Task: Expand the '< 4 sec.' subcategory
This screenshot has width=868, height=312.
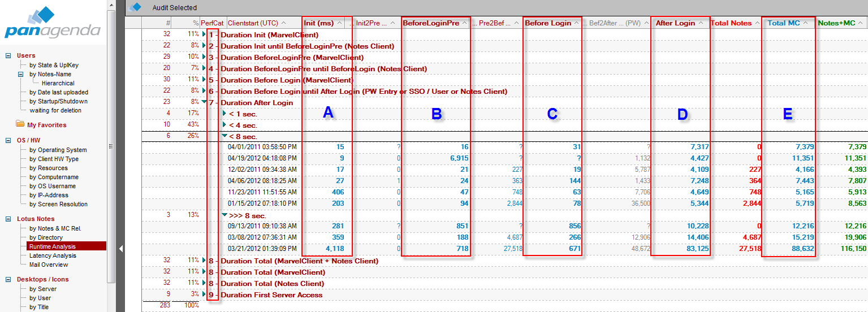Action: point(224,125)
